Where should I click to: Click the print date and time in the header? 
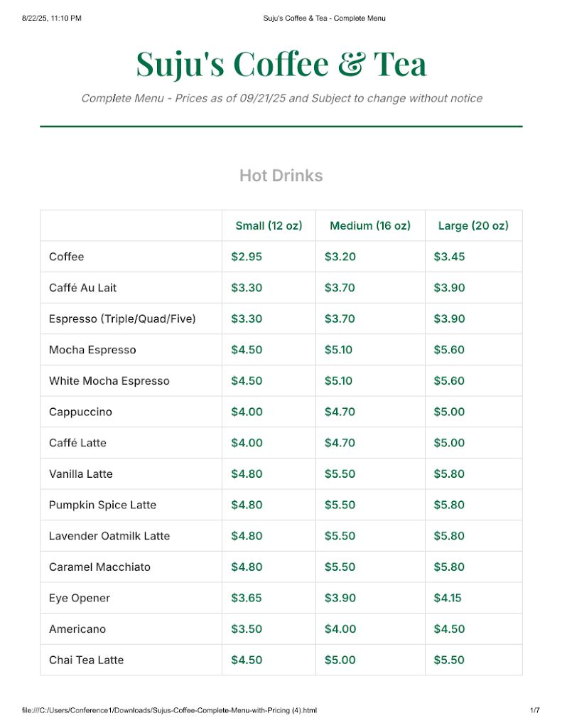(52, 18)
